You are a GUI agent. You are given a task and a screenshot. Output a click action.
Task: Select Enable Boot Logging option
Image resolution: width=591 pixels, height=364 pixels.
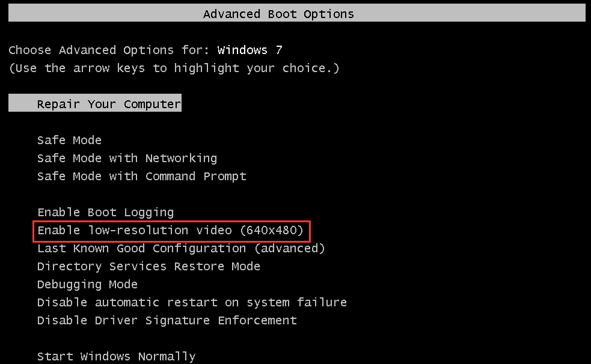(x=105, y=212)
